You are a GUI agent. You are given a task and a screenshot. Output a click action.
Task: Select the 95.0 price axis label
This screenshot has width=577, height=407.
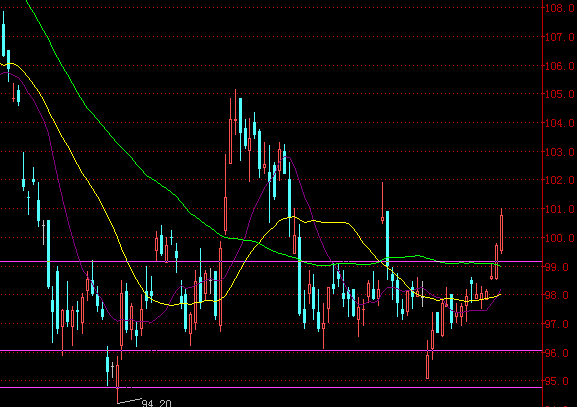click(x=560, y=381)
